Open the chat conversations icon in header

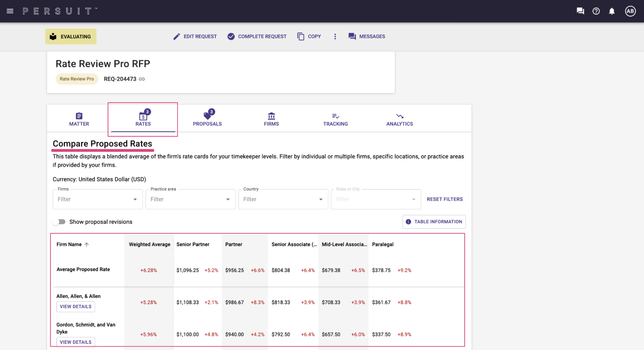point(580,11)
